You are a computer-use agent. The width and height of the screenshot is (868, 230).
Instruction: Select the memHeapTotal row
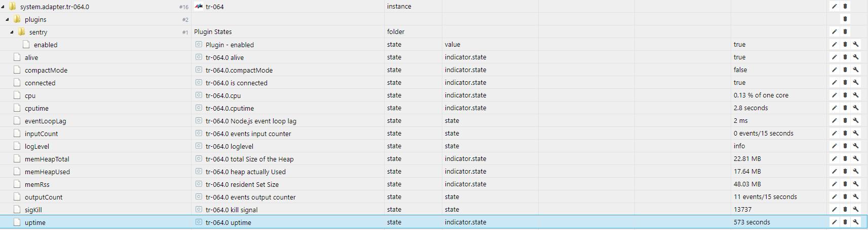click(x=47, y=159)
